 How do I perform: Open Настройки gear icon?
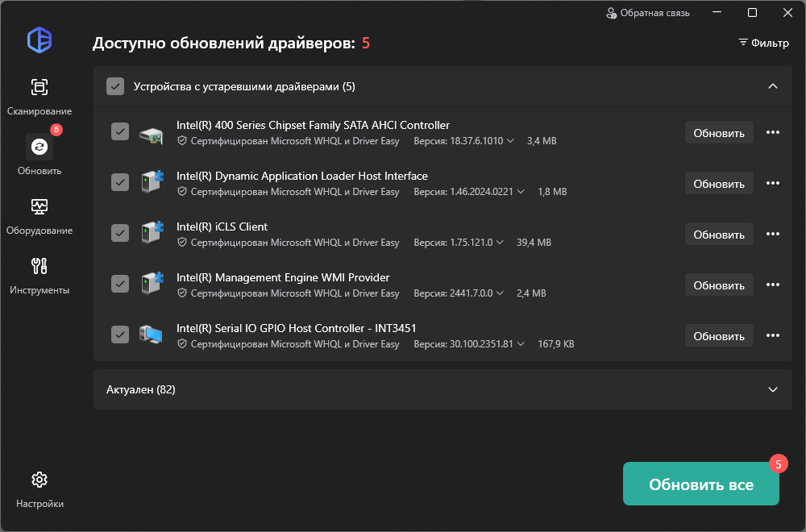click(39, 480)
